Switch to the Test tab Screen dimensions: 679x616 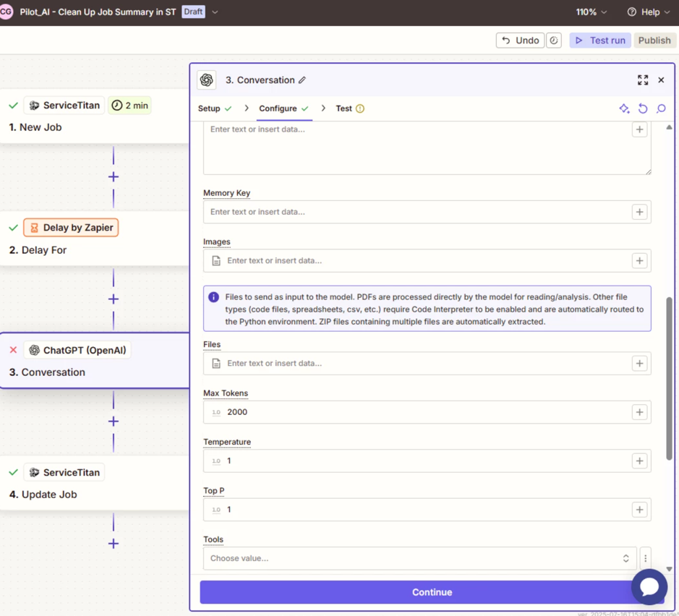click(350, 108)
